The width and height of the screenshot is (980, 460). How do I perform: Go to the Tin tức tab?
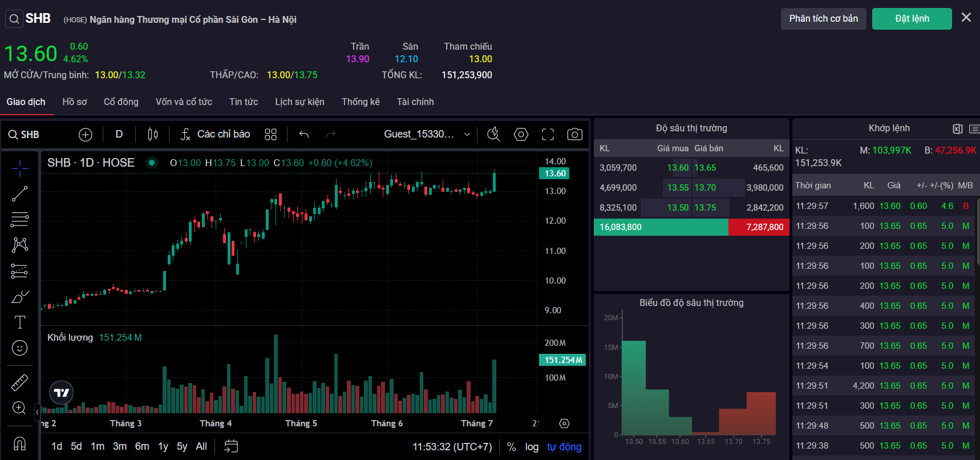(244, 102)
